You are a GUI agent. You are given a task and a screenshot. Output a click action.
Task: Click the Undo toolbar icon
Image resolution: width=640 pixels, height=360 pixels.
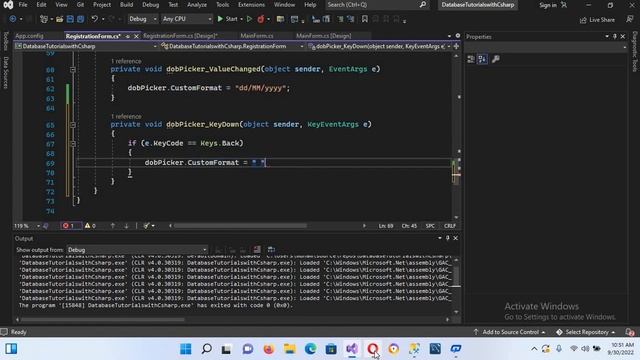[x=94, y=19]
